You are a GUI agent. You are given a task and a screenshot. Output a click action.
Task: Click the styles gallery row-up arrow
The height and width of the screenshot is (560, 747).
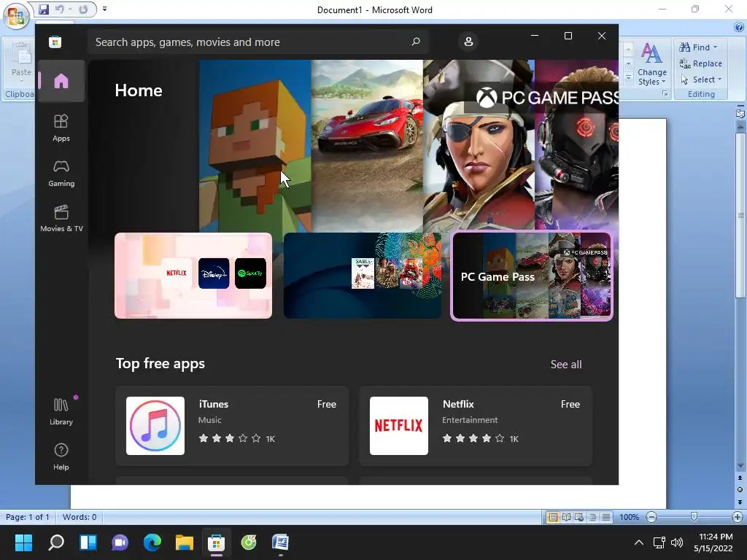(x=628, y=49)
